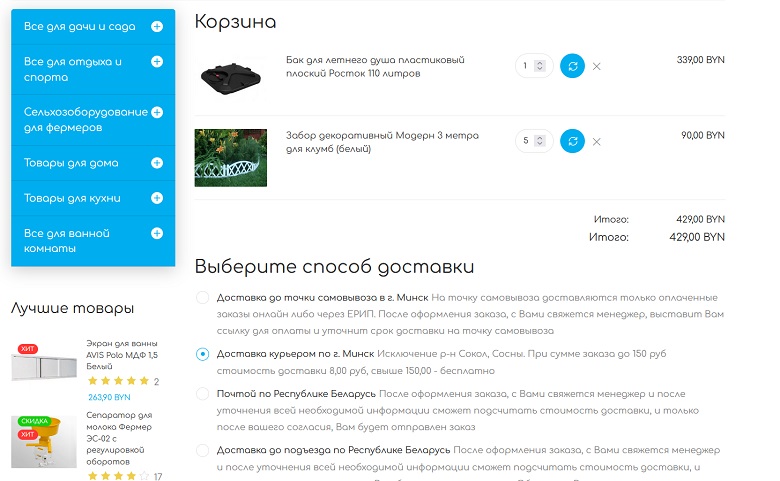This screenshot has width=780, height=481.
Task: Remove the shower tank from cart
Action: click(x=597, y=67)
